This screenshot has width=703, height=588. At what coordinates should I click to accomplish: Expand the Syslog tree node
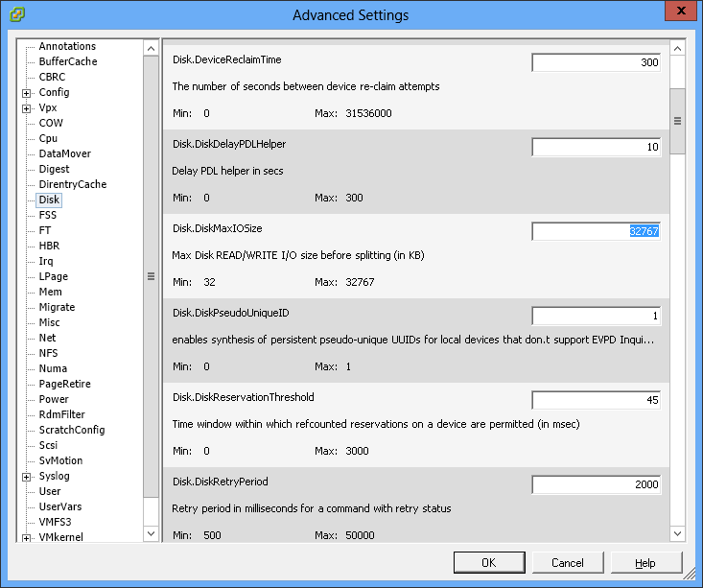(x=27, y=477)
